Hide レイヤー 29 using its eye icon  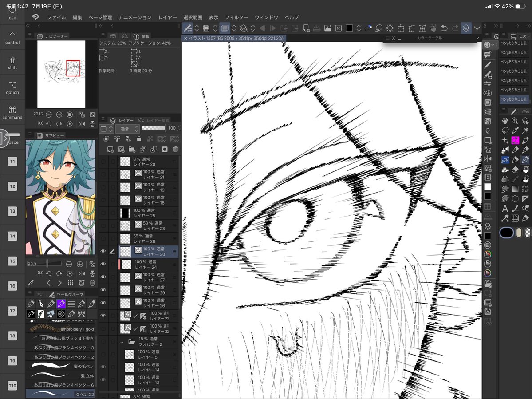(103, 290)
